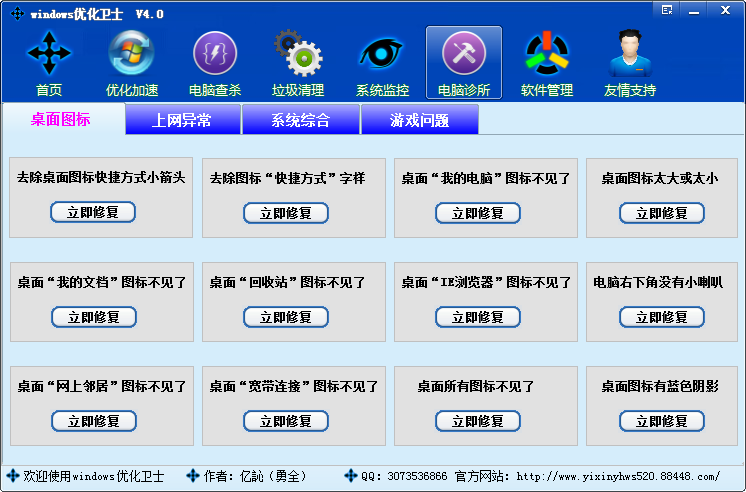Click 立即修复 for 桌面“网上邻居”图标不见了
This screenshot has width=746, height=492.
(94, 421)
